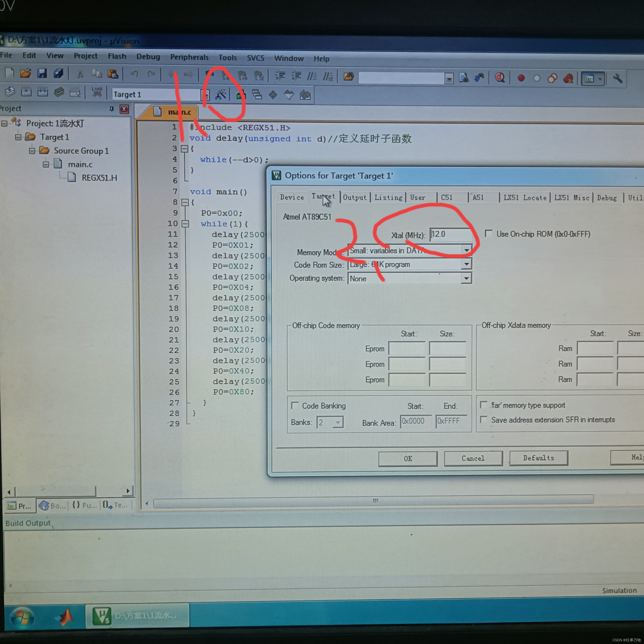Click the Insert Breakpoint red dot icon
Viewport: 644px width, 644px height.
521,78
